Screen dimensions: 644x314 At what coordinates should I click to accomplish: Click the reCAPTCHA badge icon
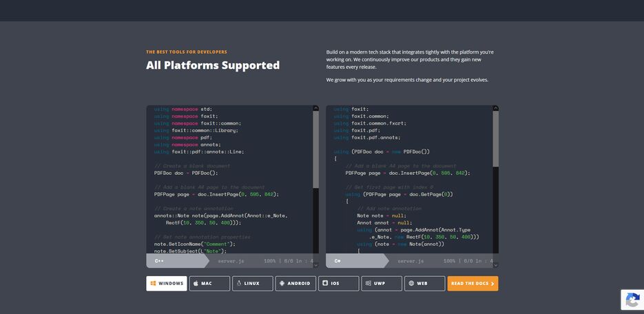[632, 300]
